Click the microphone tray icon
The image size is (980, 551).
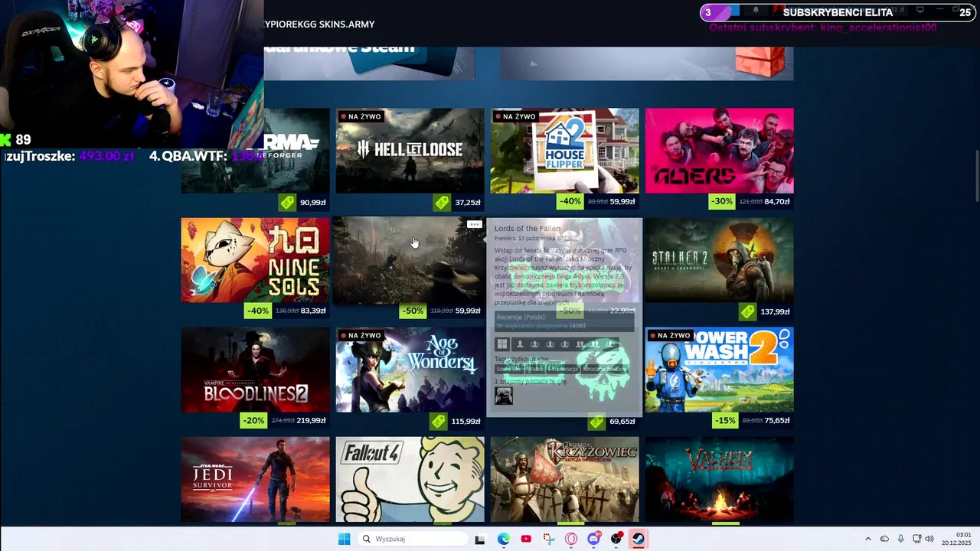coord(900,540)
